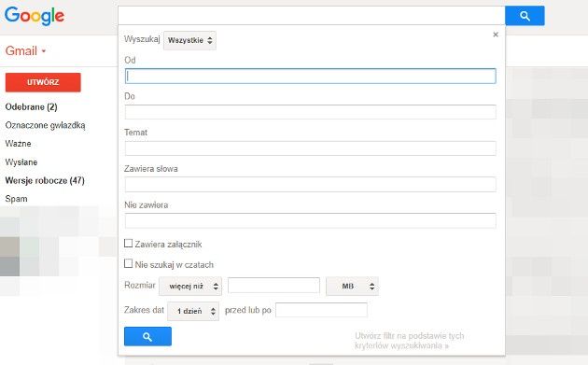Click the 'Nie zawiera' input field
The image size is (588, 365).
coord(311,220)
